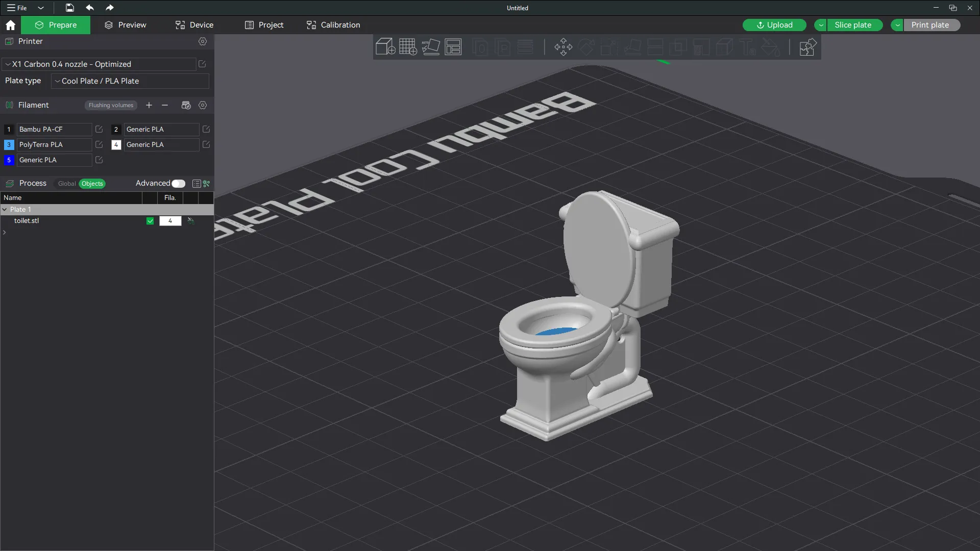Click the Auto-orient icon
Viewport: 980px width, 551px height.
(x=431, y=47)
